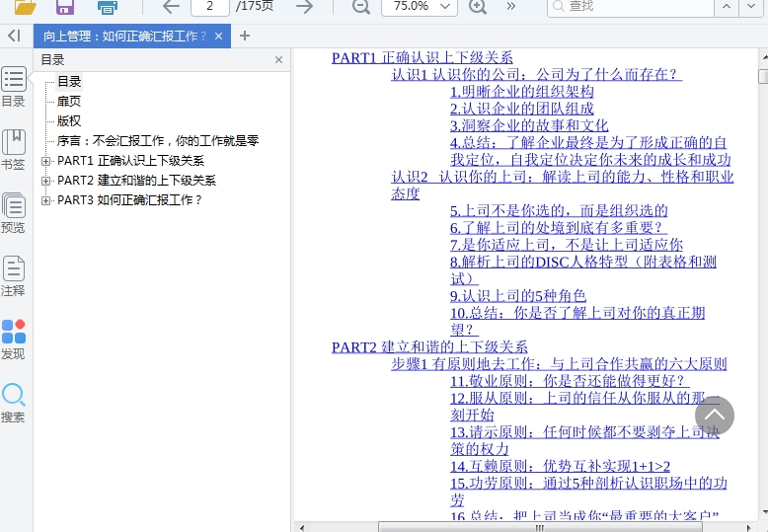This screenshot has height=532, width=768.
Task: Open link 7.是你适应上司
Action: 567,245
